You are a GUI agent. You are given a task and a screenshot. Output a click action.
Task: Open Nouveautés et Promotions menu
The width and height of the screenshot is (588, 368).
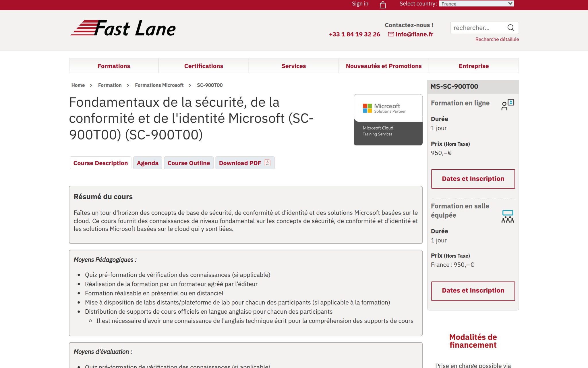(384, 66)
